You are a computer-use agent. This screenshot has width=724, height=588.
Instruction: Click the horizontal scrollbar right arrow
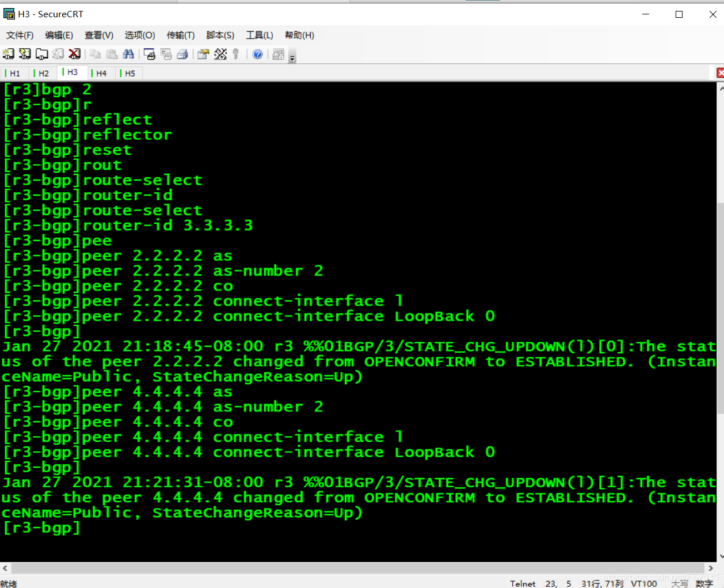click(711, 568)
